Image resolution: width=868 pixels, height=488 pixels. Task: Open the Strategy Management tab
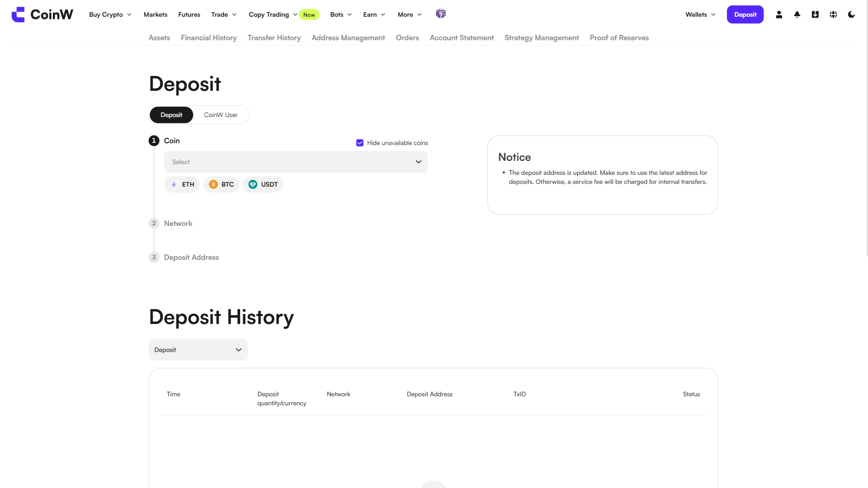pos(542,38)
